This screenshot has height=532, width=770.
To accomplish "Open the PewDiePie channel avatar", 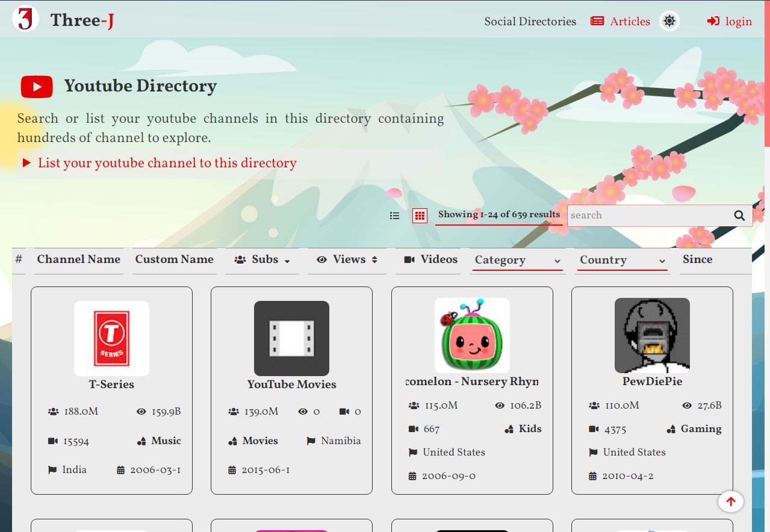I will [652, 335].
